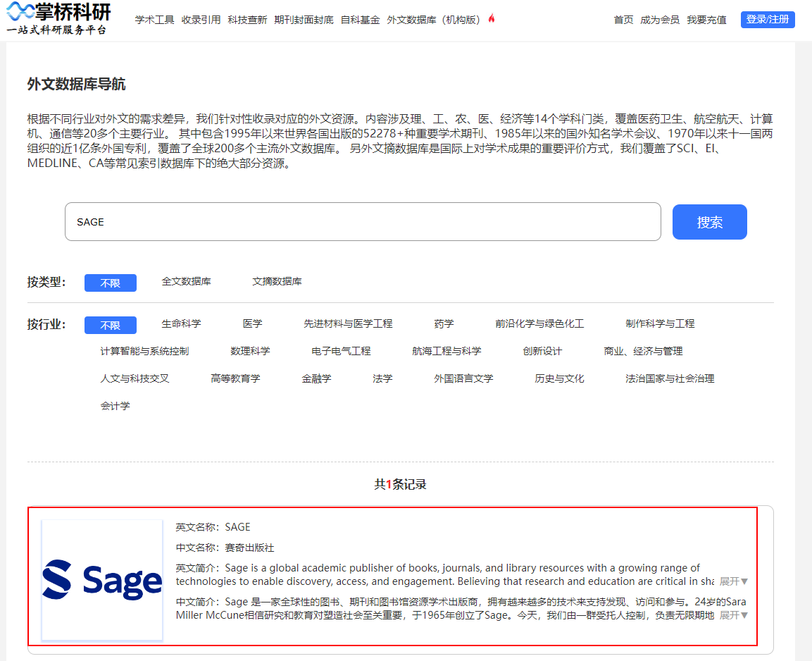Filter by 法治国家与社会治理
Viewport: 812px width, 661px height.
coord(670,378)
